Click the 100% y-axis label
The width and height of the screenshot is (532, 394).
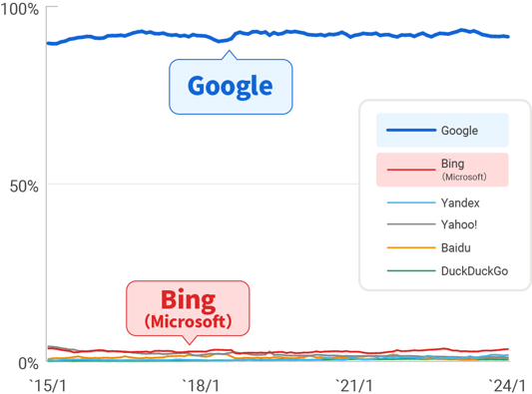[x=20, y=9]
